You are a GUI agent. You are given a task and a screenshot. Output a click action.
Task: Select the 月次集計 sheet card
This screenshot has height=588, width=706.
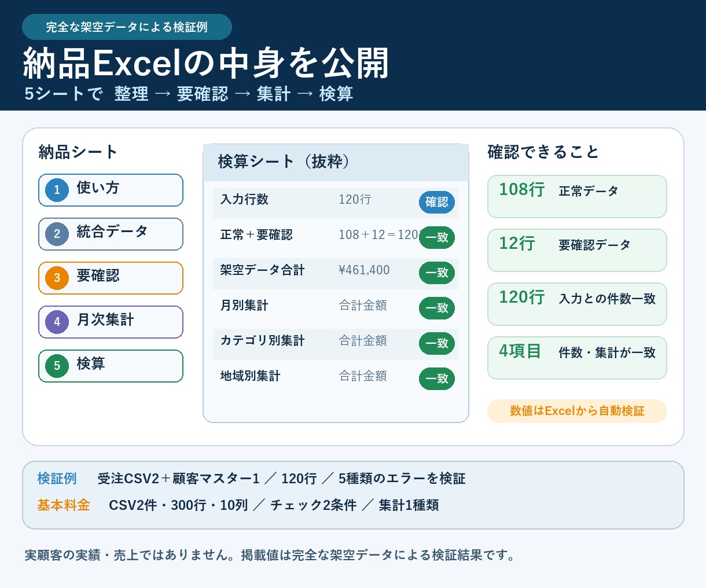(x=111, y=322)
